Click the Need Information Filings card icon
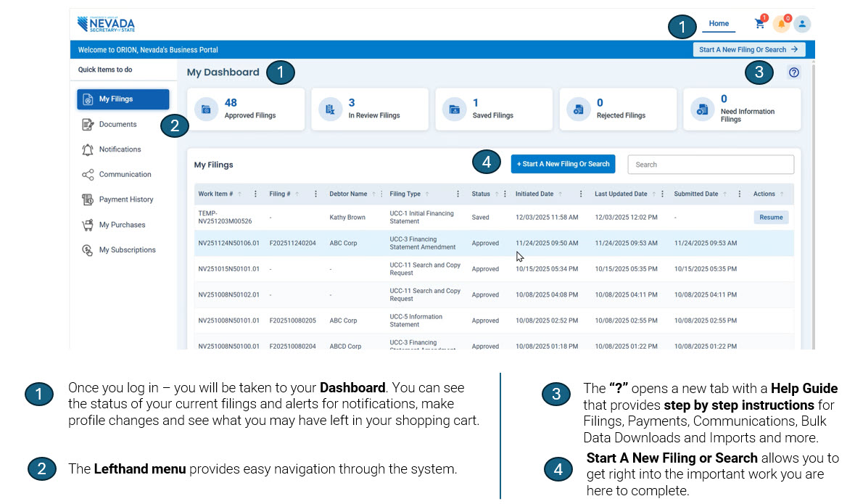This screenshot has height=504, width=855. pos(702,109)
